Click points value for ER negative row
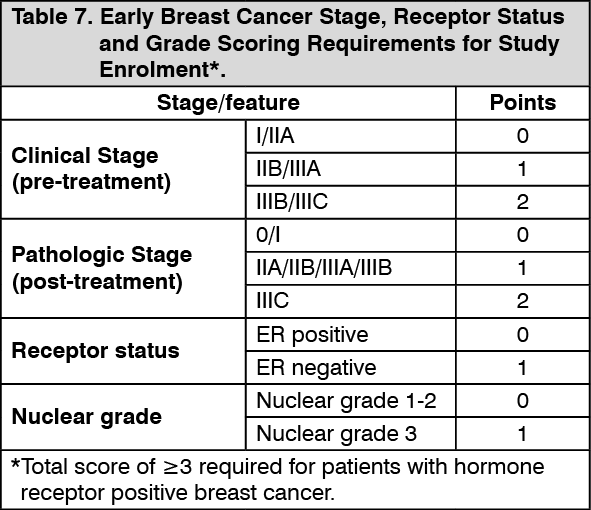This screenshot has width=591, height=510. pyautogui.click(x=523, y=368)
